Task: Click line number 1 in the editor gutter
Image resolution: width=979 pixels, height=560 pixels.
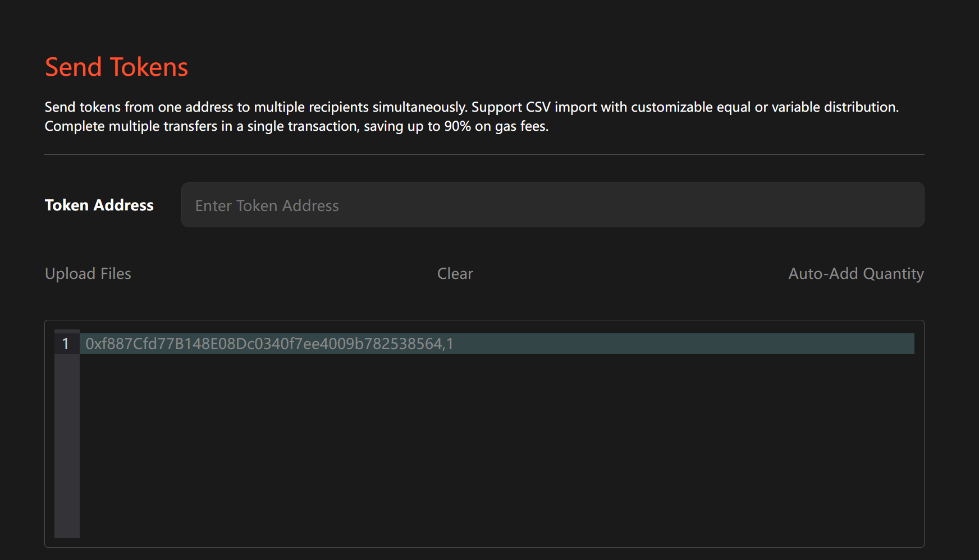Action: [66, 344]
